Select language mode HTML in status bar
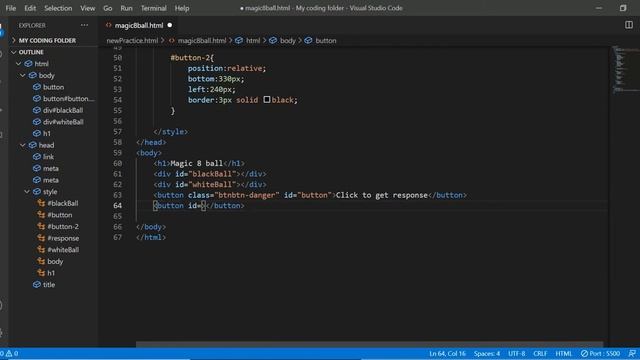Viewport: 640px width, 360px height. pos(563,353)
